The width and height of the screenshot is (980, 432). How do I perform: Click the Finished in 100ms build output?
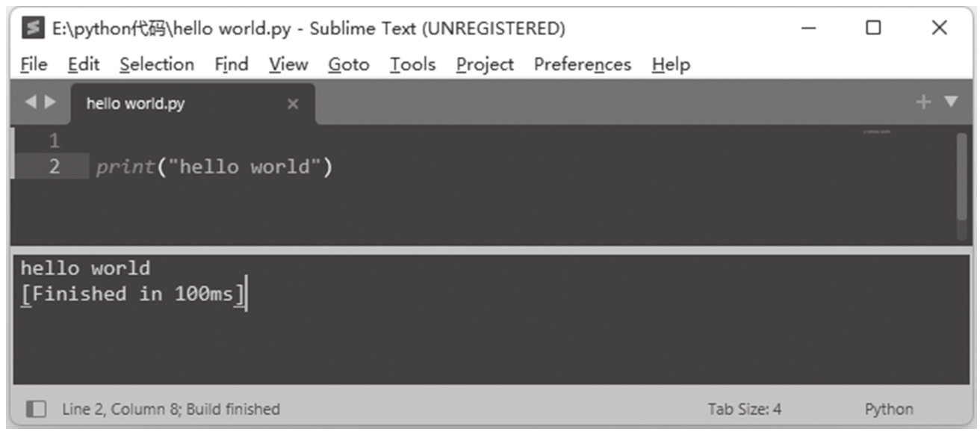tap(132, 294)
